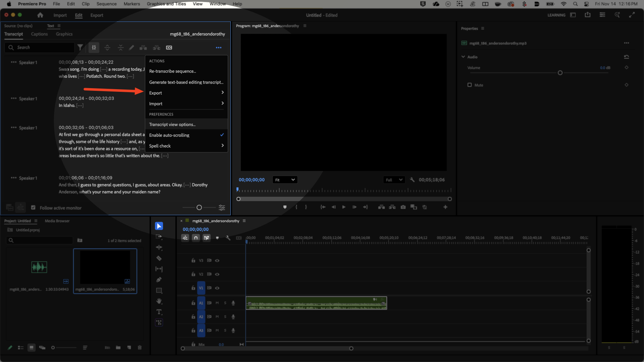Click the Export Frame camera icon
This screenshot has height=362, width=644.
pyautogui.click(x=403, y=207)
